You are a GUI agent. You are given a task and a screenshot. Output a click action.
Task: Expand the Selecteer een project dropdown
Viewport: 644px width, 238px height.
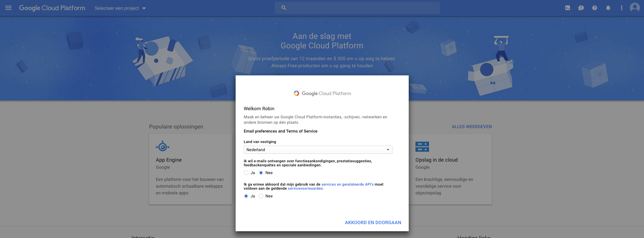(120, 8)
